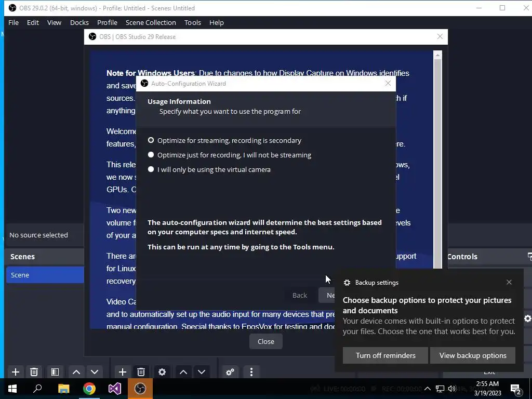
Task: Open the View menu
Action: point(54,22)
